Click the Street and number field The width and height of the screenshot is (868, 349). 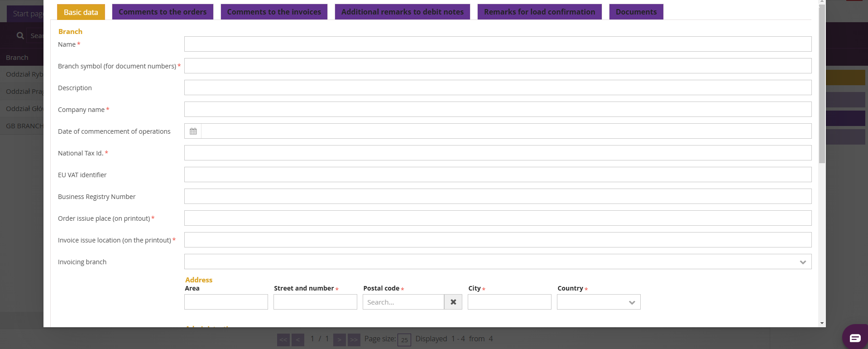pos(315,302)
